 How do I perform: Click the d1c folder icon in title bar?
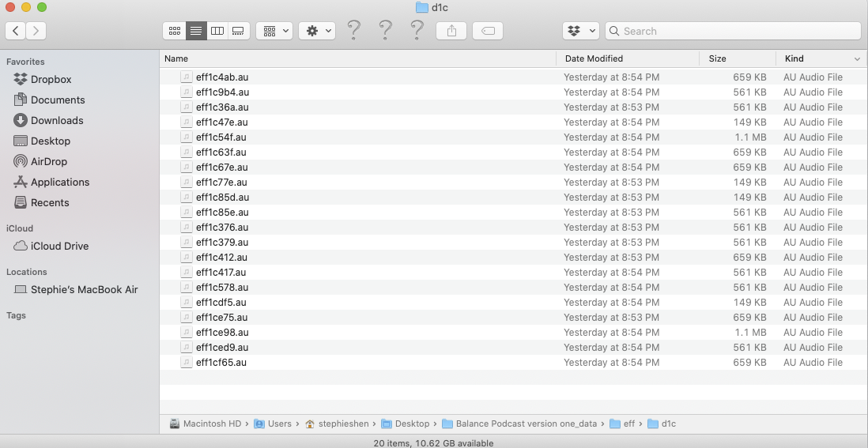click(422, 7)
